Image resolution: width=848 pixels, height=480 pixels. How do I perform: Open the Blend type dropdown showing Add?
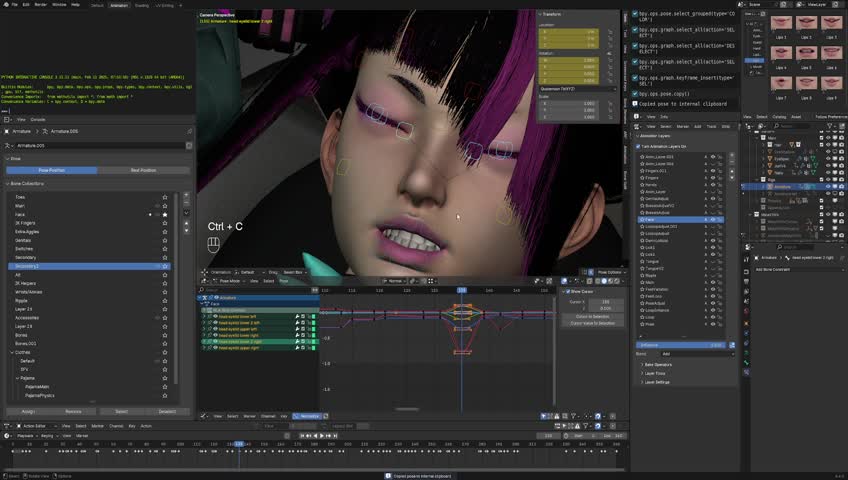[698, 354]
